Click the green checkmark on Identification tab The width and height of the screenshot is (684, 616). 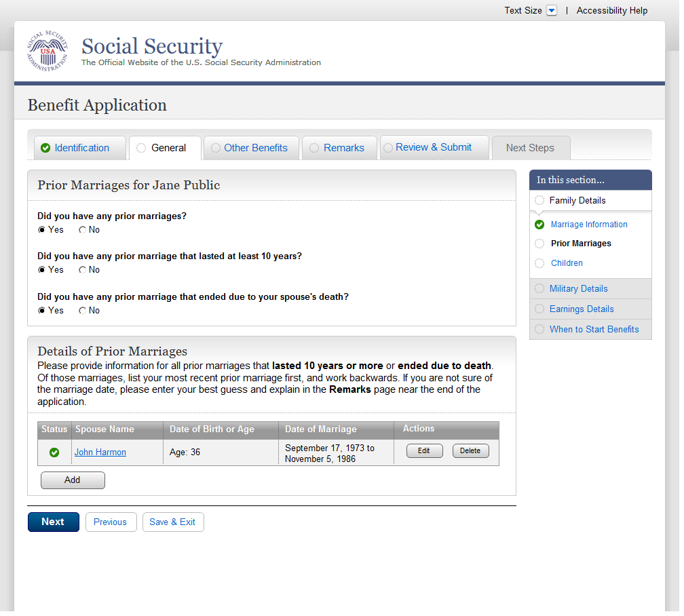click(x=45, y=149)
